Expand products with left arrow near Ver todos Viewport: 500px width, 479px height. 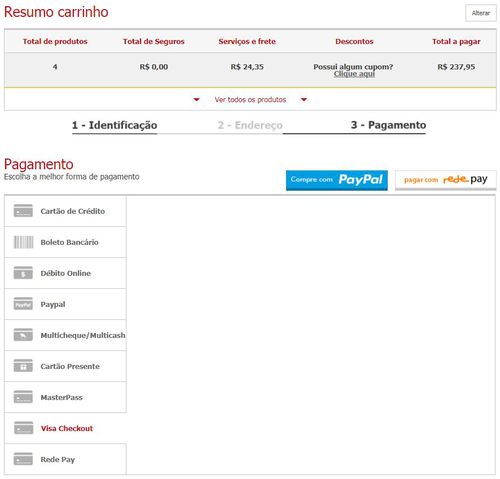tap(196, 100)
